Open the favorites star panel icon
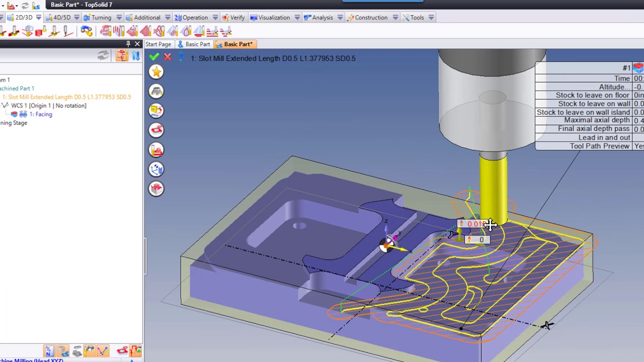Image resolution: width=644 pixels, height=362 pixels. [156, 72]
